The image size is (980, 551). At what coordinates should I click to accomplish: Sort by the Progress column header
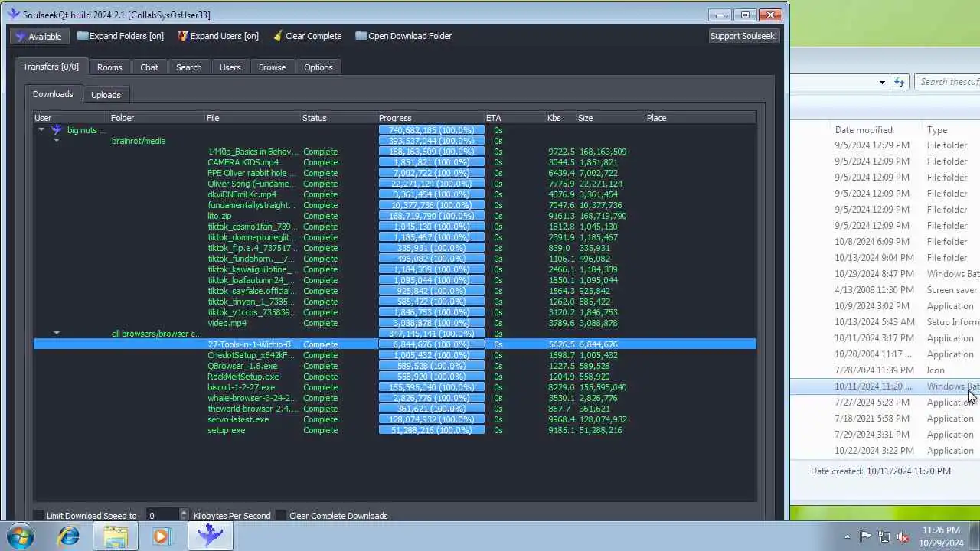click(431, 118)
